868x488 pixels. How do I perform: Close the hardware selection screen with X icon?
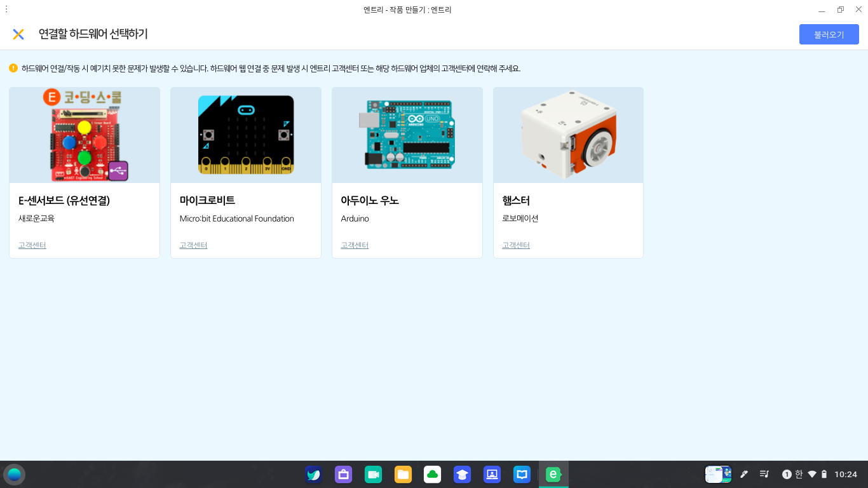(18, 34)
